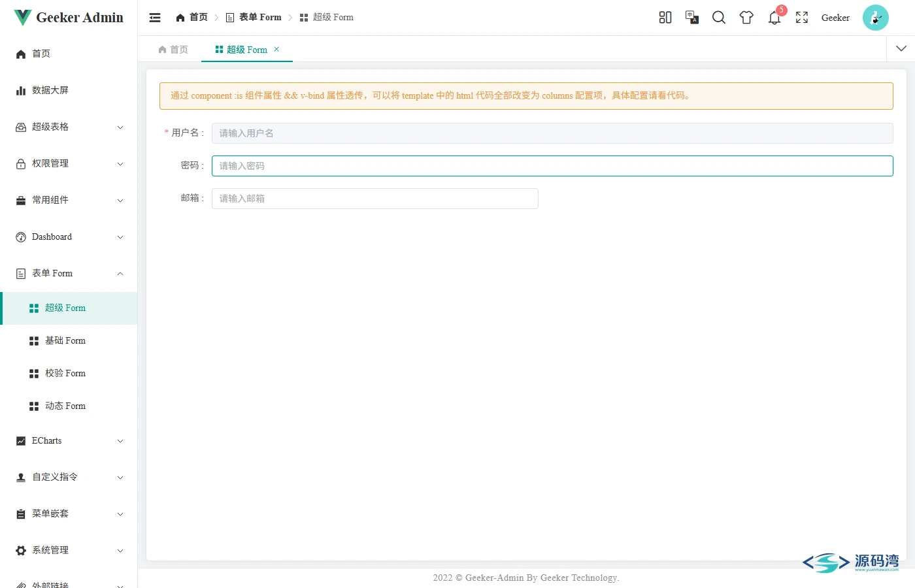Image resolution: width=915 pixels, height=588 pixels.
Task: Open 基础 Form in the sidebar submenu
Action: (69, 341)
